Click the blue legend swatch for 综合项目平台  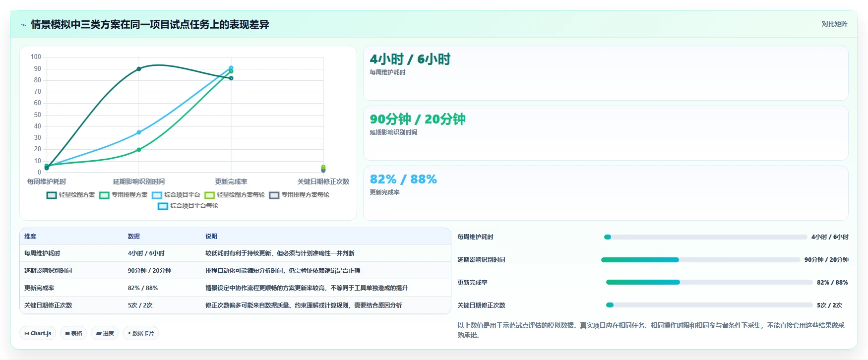tap(157, 195)
